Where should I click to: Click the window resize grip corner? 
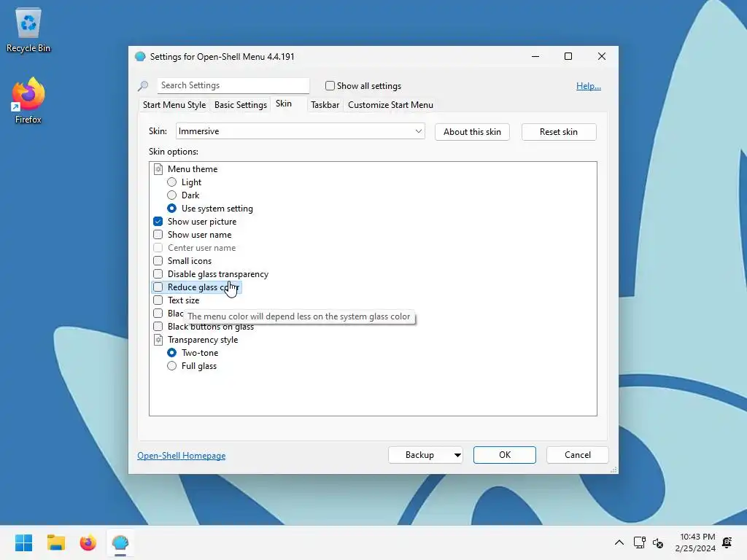click(x=614, y=470)
